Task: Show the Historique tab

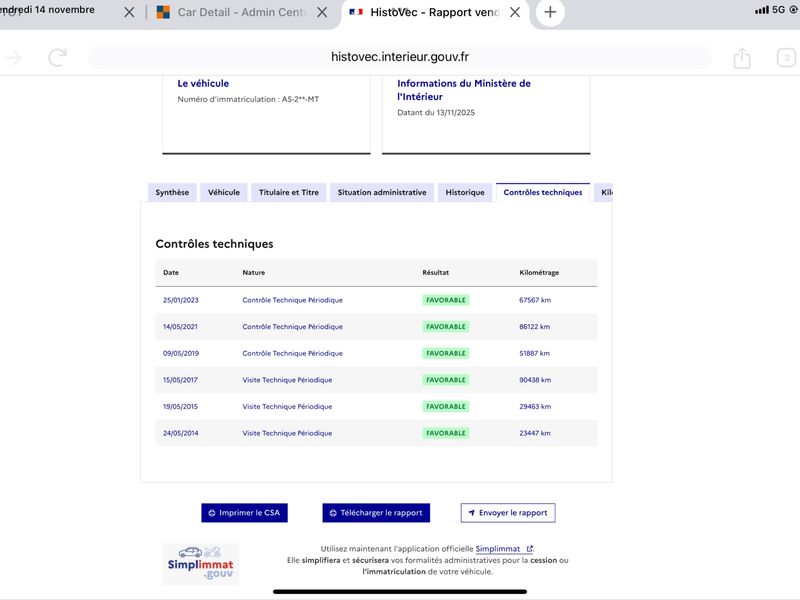Action: tap(465, 192)
